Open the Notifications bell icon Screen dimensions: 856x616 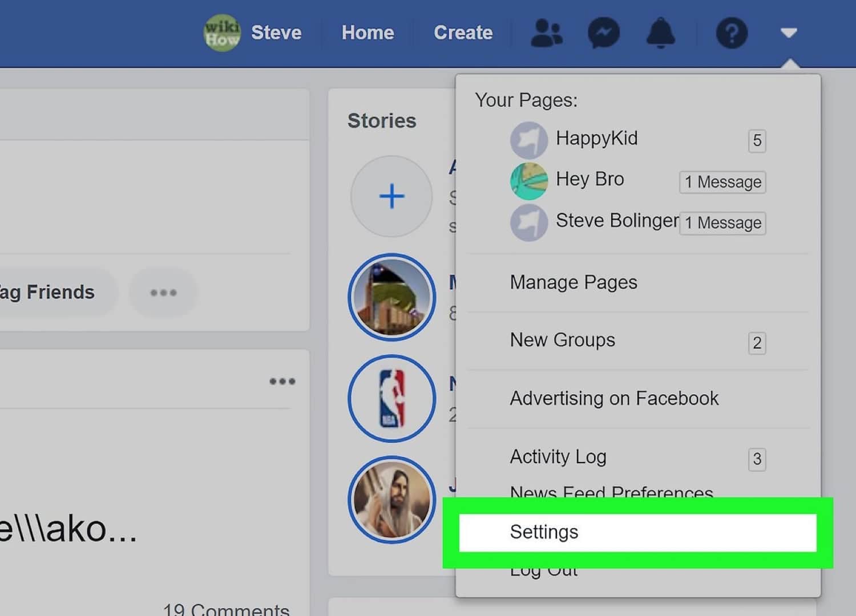click(x=661, y=33)
